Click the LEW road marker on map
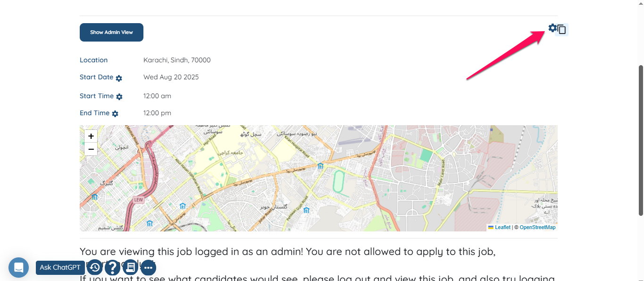 pos(138,200)
